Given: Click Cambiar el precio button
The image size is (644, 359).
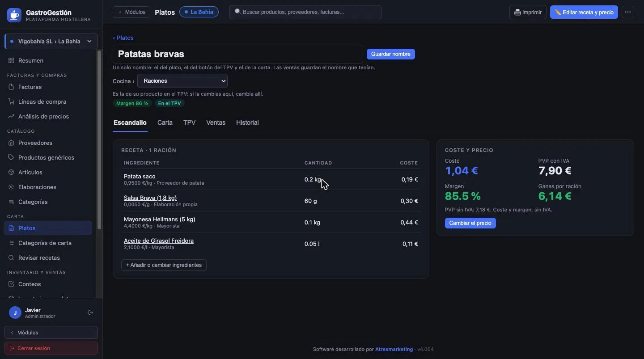Looking at the screenshot, I should (470, 223).
